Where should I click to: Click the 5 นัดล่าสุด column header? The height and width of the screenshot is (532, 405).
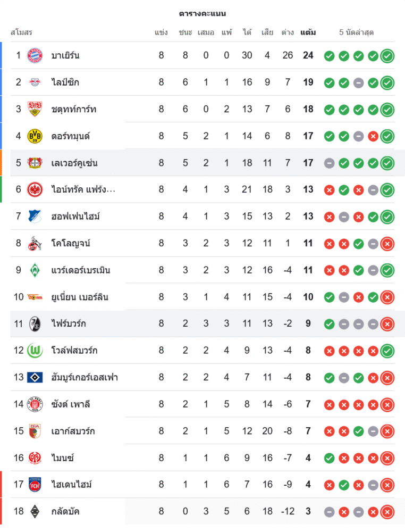click(356, 32)
